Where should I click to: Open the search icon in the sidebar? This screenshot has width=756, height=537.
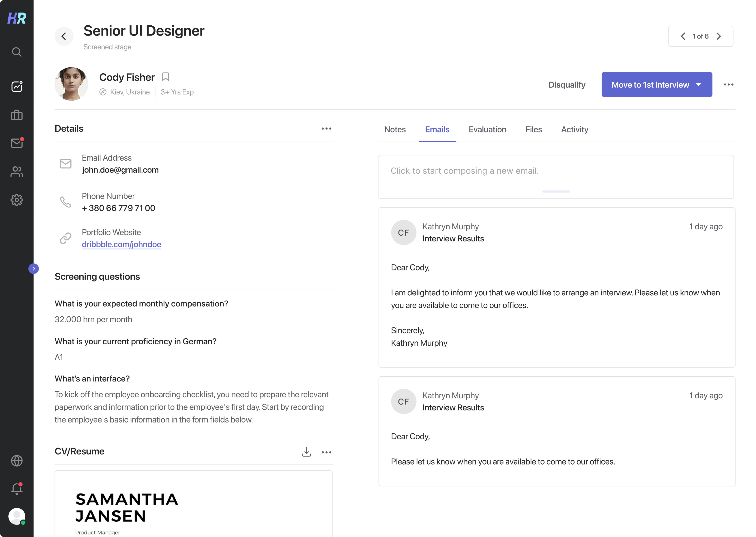tap(16, 52)
